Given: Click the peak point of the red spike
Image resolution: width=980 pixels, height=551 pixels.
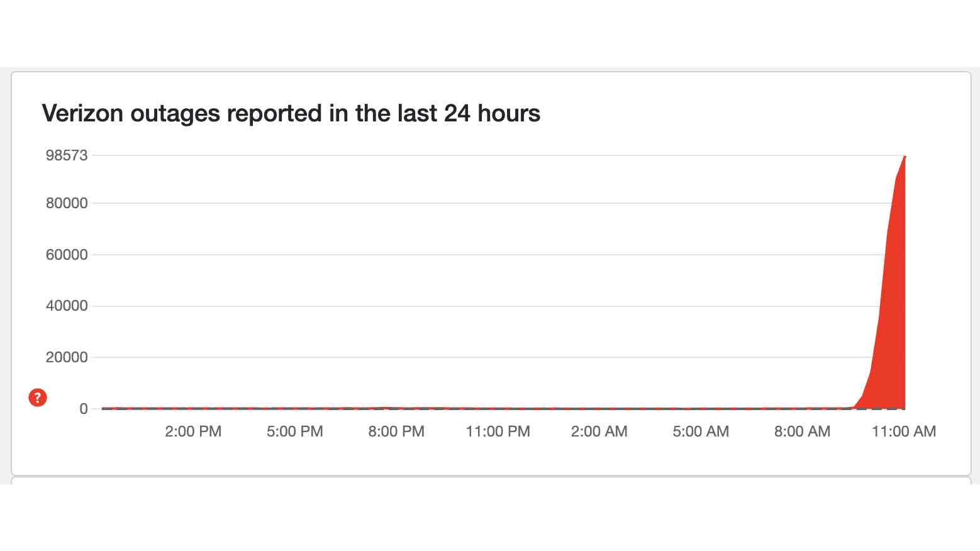Looking at the screenshot, I should coord(905,156).
